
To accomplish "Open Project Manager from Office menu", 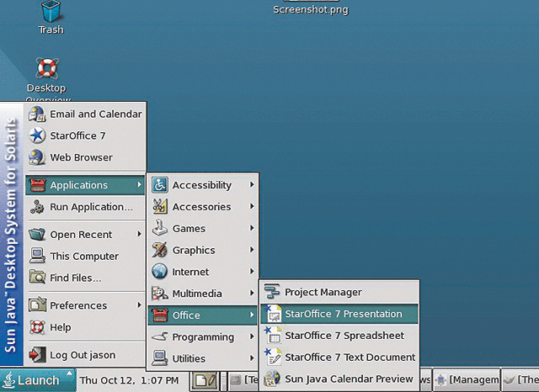I will coord(339,292).
